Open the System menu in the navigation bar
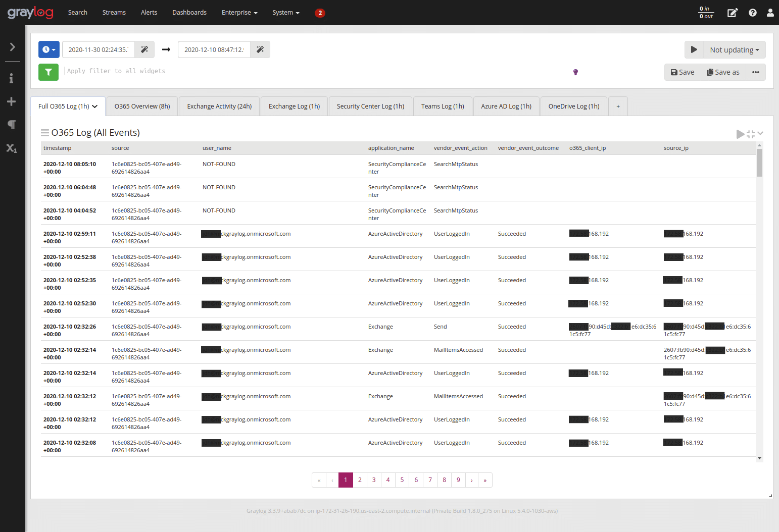This screenshot has height=532, width=779. point(285,12)
